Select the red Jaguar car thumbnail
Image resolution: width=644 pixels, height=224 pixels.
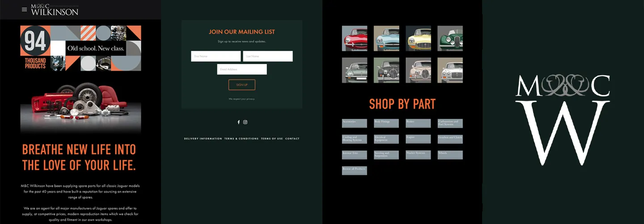click(355, 38)
